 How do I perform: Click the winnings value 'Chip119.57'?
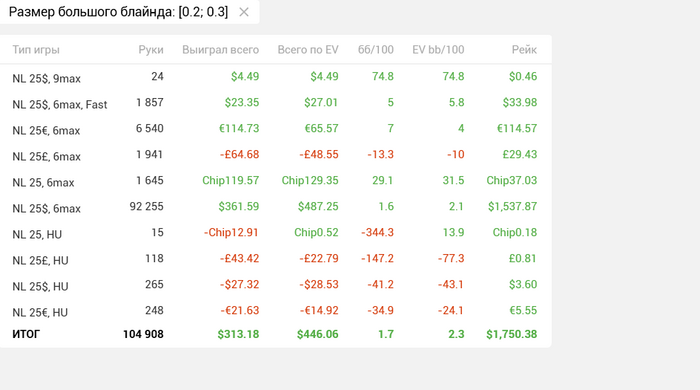(230, 180)
